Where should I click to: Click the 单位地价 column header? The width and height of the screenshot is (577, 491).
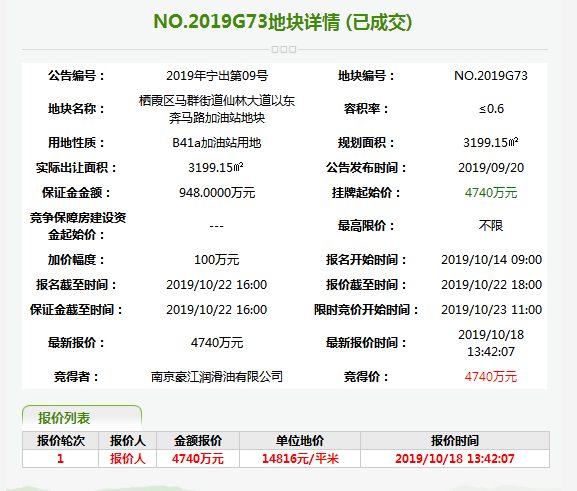[300, 441]
